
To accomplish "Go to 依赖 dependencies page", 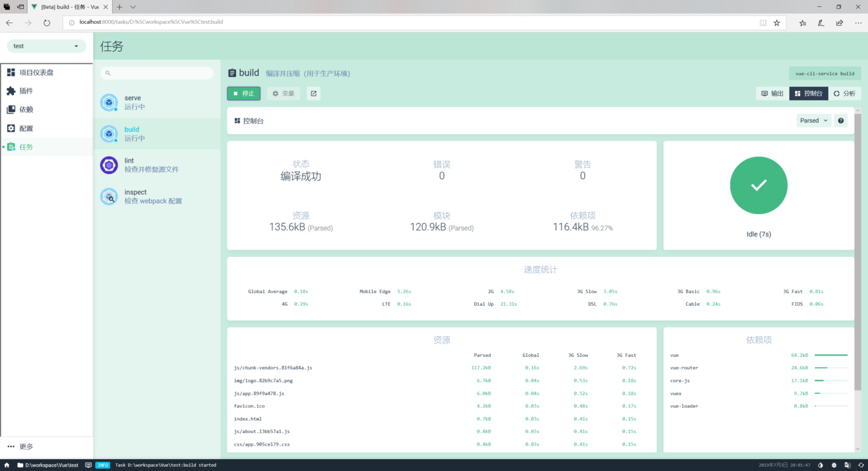I will 46,110.
